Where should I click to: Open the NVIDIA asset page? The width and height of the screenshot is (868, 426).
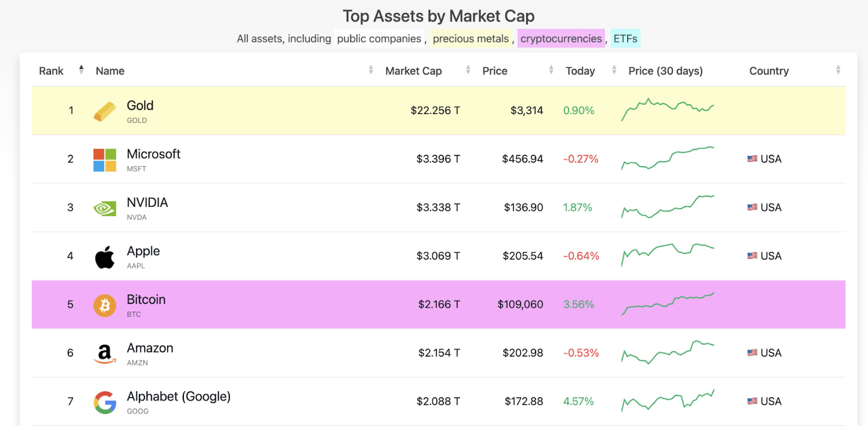[x=147, y=202]
